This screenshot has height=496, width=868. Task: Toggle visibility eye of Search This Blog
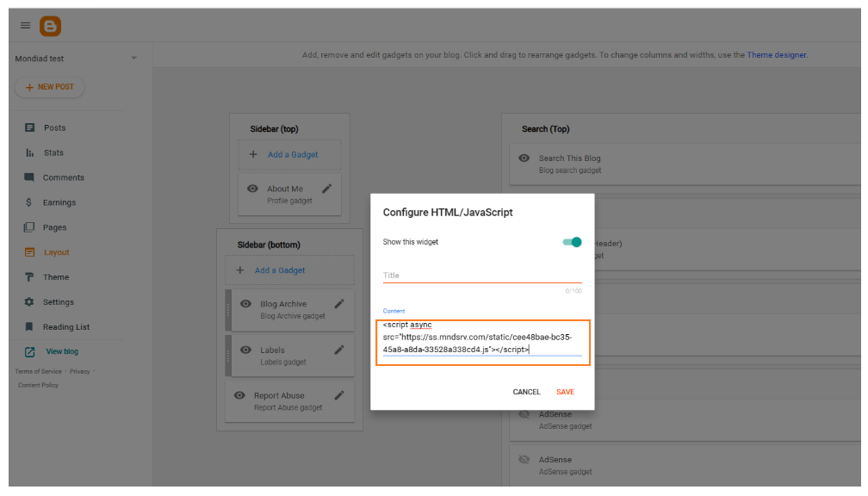[x=524, y=158]
